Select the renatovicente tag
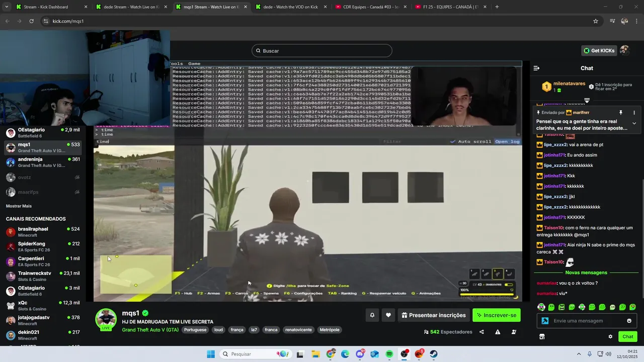This screenshot has width=644, height=362. click(x=299, y=330)
